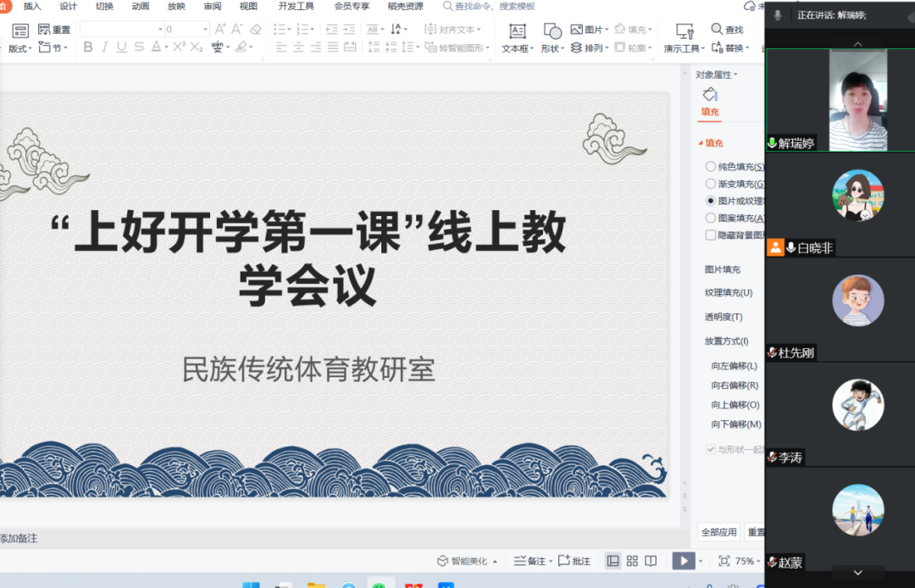Screen dimensions: 915x588
Task: Select 解瑞婷 video thumbnail
Action: [x=840, y=100]
